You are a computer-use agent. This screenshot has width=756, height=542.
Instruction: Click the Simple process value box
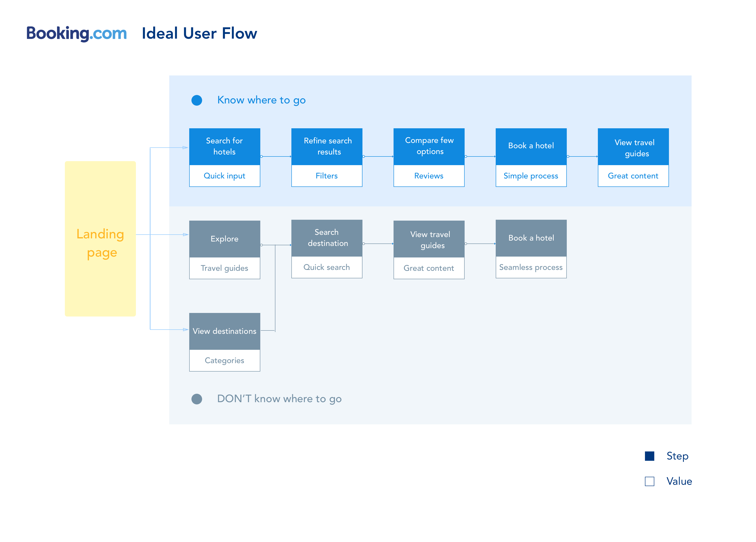coord(531,176)
